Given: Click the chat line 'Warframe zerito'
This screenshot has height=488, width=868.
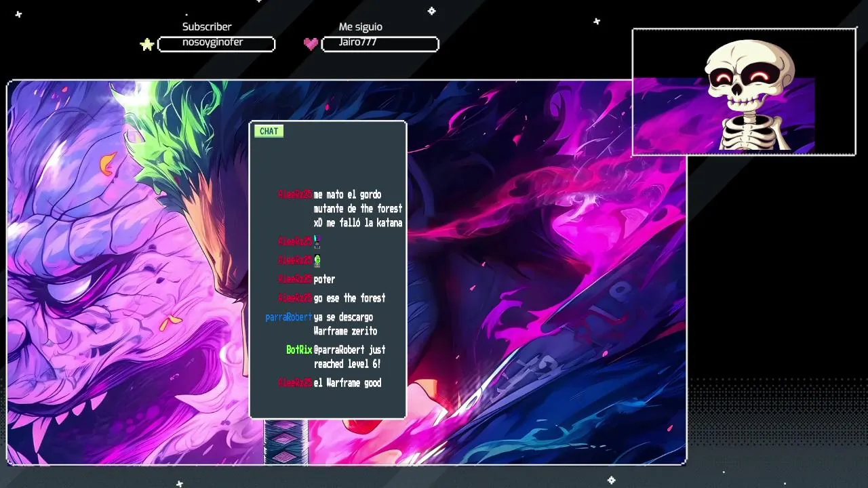Looking at the screenshot, I should tap(345, 331).
